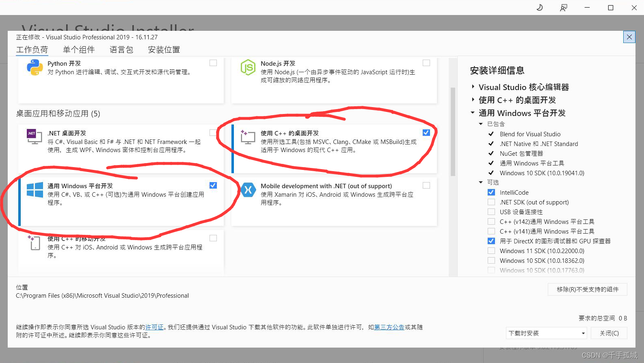Click the Windows logo workload icon
The image size is (644, 363).
pos(35,190)
